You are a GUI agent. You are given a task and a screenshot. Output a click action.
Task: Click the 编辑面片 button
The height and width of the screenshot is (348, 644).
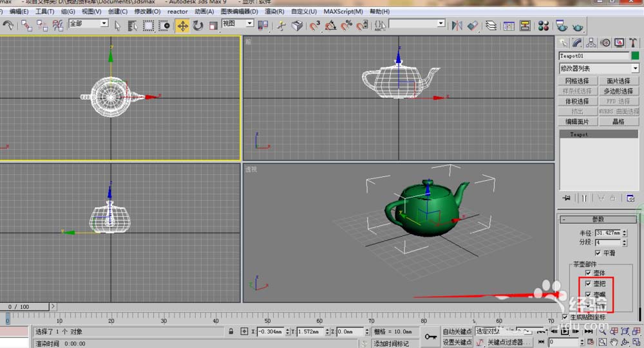click(577, 122)
